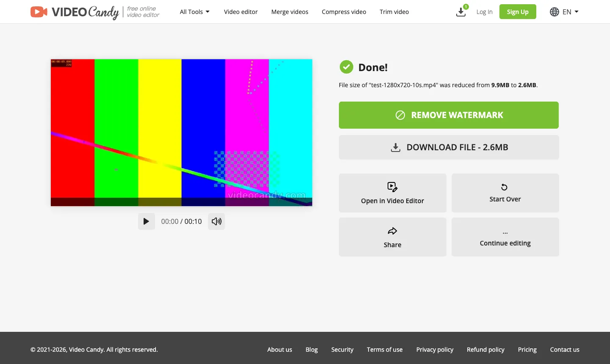Go to Video editor menu item
Screen dimensions: 610x364
click(x=241, y=12)
